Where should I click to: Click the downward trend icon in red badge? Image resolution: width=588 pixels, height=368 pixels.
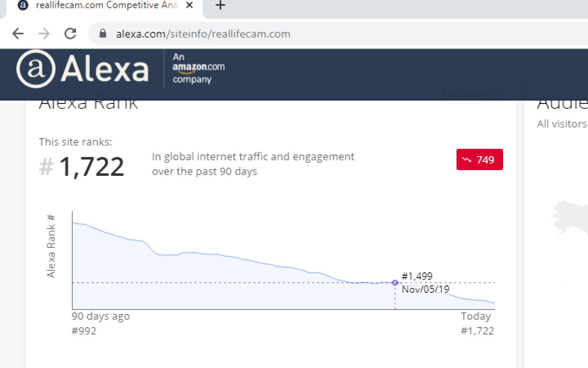[x=466, y=159]
